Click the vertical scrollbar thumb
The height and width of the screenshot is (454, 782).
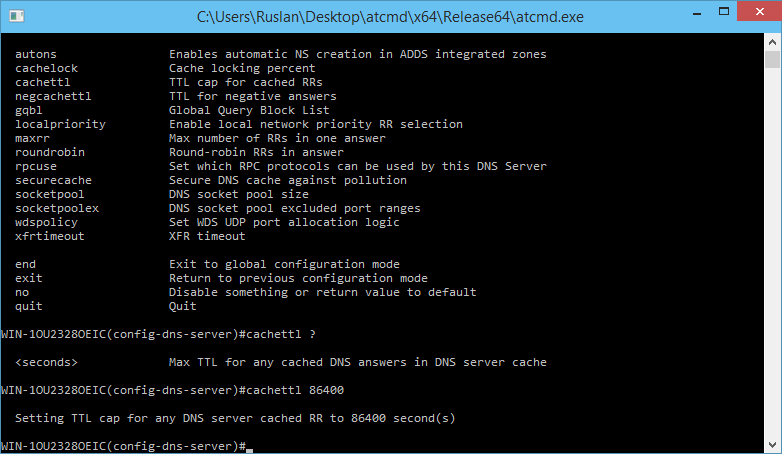click(773, 59)
